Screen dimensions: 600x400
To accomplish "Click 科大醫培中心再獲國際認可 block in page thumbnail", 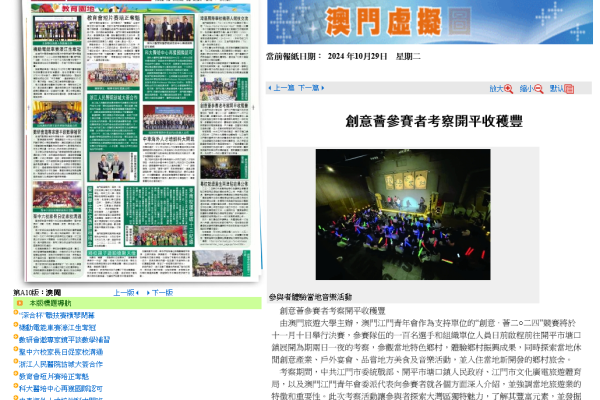I will [168, 74].
